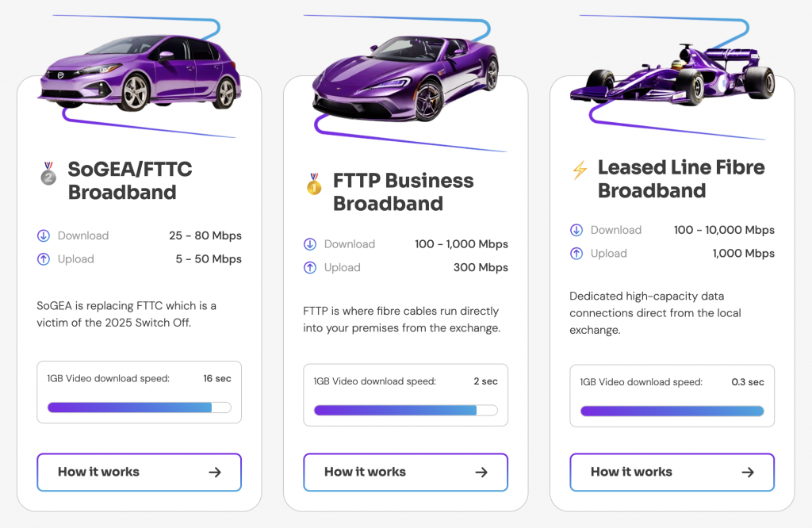Click the lightning bolt icon beside Leased Line
812x528 pixels.
point(580,170)
